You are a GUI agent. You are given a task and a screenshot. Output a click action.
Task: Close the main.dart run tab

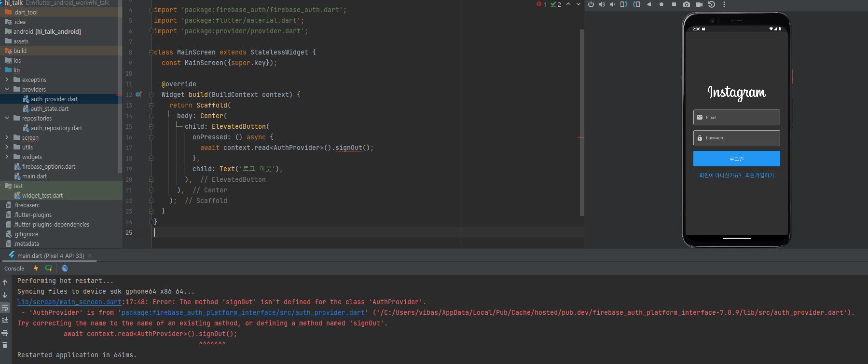90,256
